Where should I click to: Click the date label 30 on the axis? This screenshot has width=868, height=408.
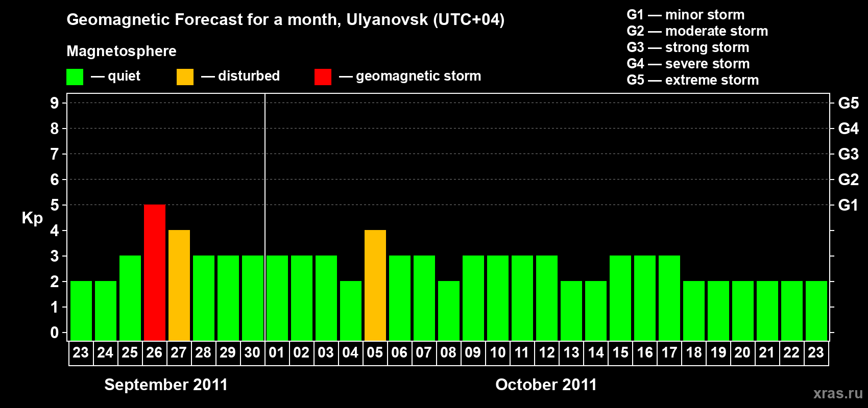coord(252,353)
